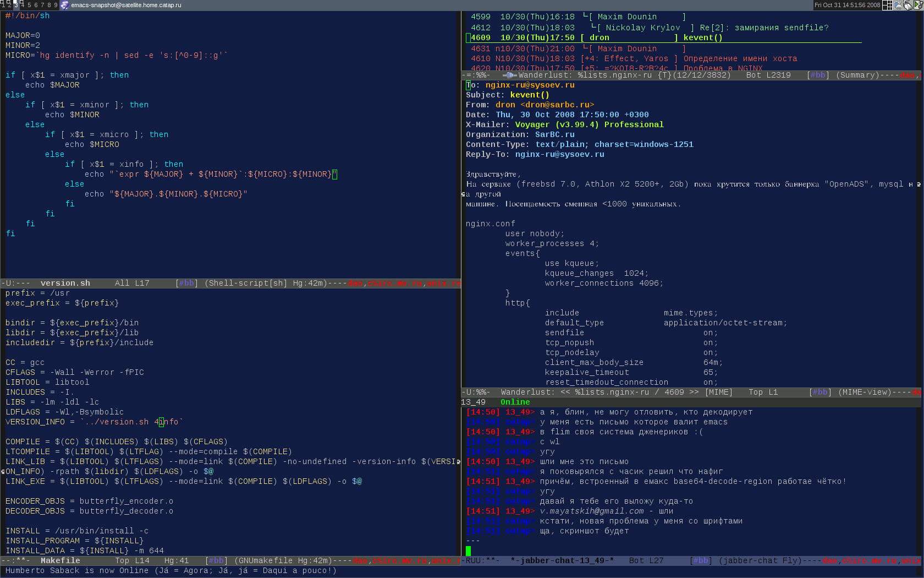Click the MINOR=2 line in version.sh
The image size is (924, 578).
click(23, 45)
